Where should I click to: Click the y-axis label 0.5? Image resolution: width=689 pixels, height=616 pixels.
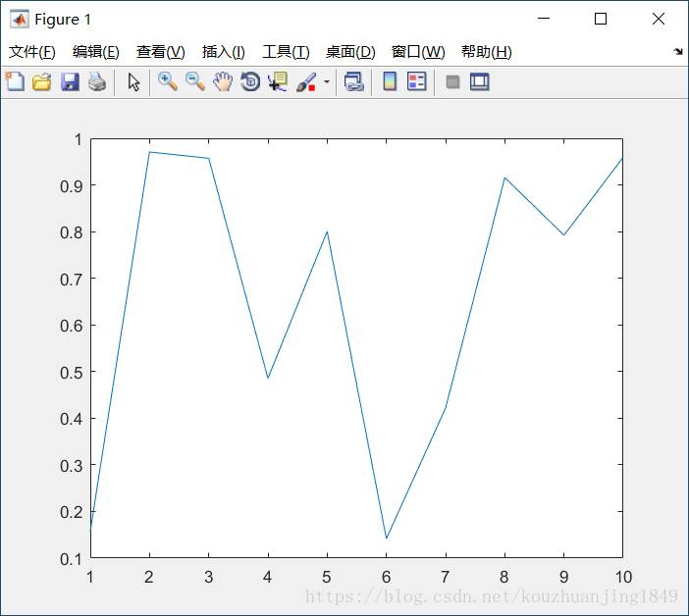72,373
